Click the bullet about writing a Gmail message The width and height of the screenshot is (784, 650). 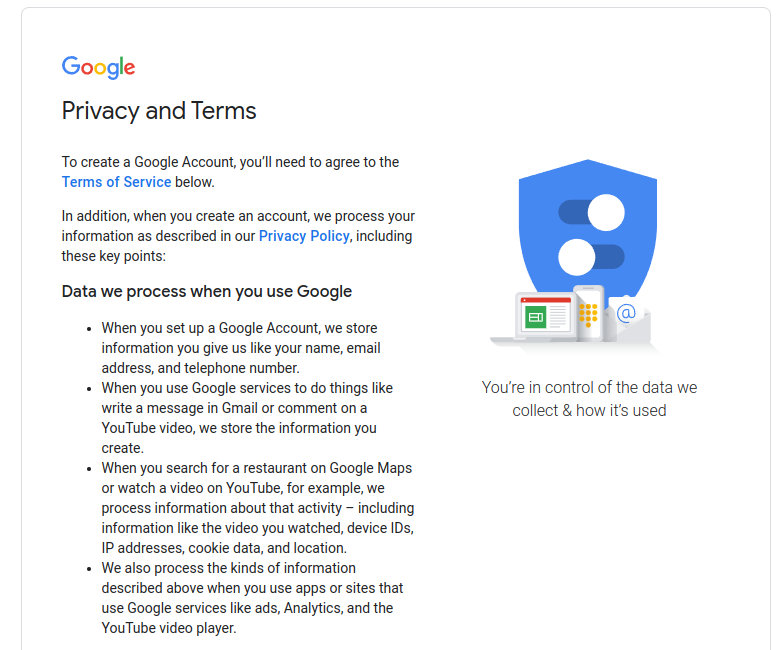tap(247, 418)
